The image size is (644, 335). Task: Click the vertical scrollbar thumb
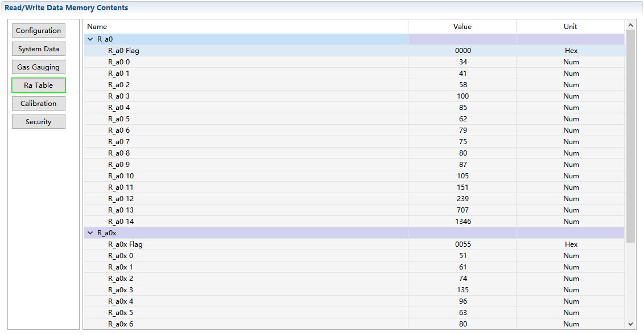(630, 136)
